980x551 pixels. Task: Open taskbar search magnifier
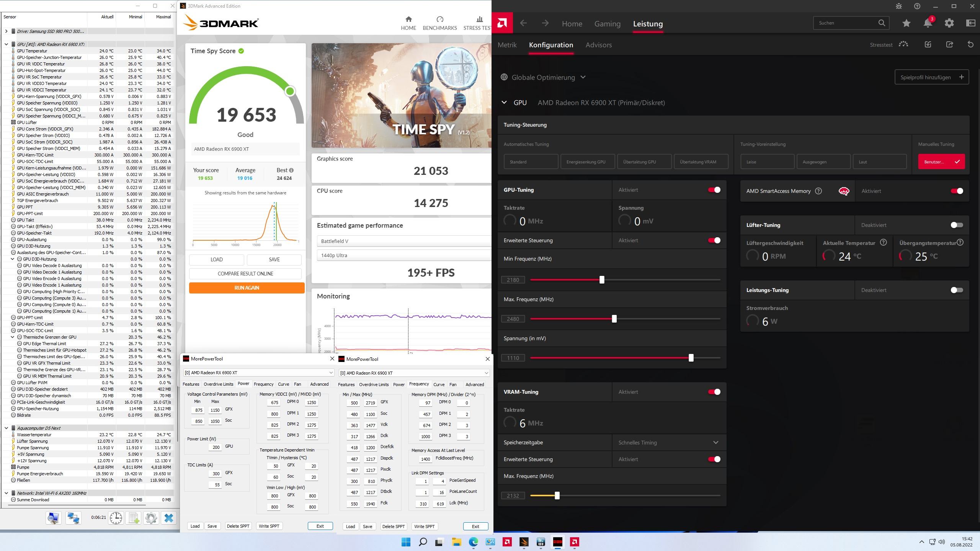[423, 542]
